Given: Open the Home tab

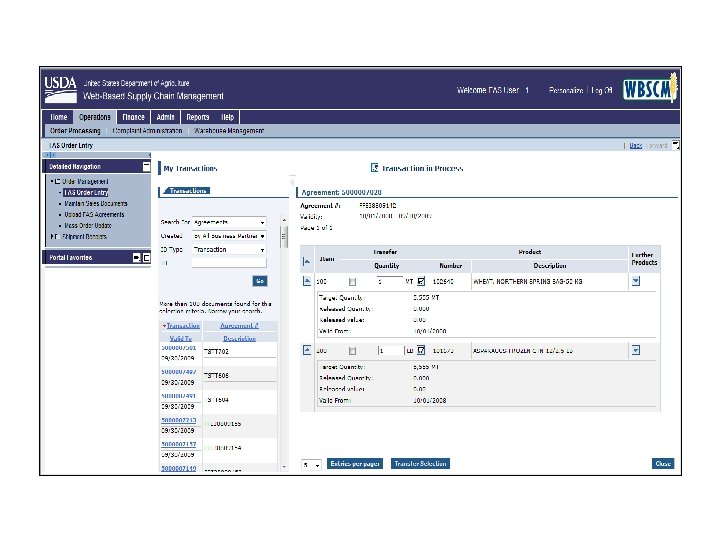Looking at the screenshot, I should tap(58, 117).
